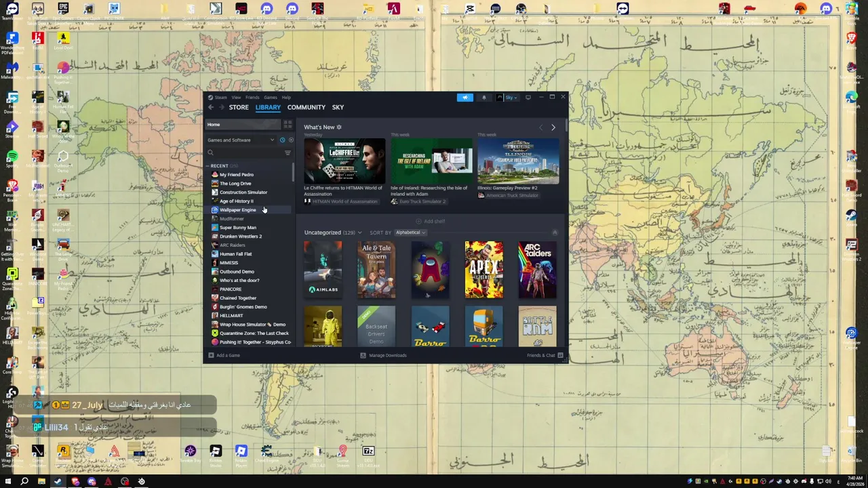Image resolution: width=868 pixels, height=488 pixels.
Task: Open the Alphabetical sort dropdown
Action: click(411, 232)
